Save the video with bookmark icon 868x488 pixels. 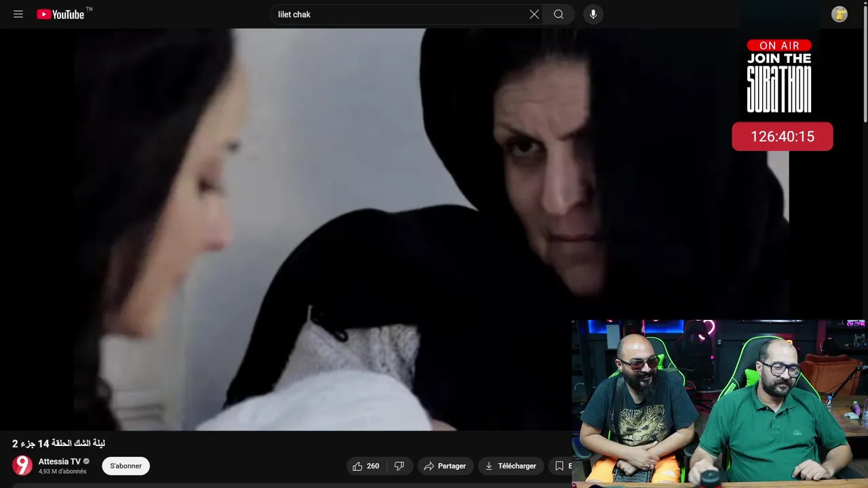tap(559, 466)
